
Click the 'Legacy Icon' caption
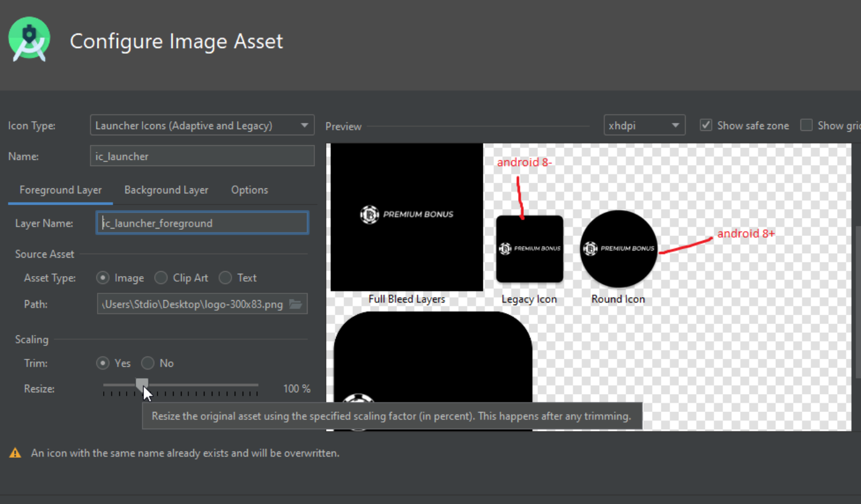529,299
